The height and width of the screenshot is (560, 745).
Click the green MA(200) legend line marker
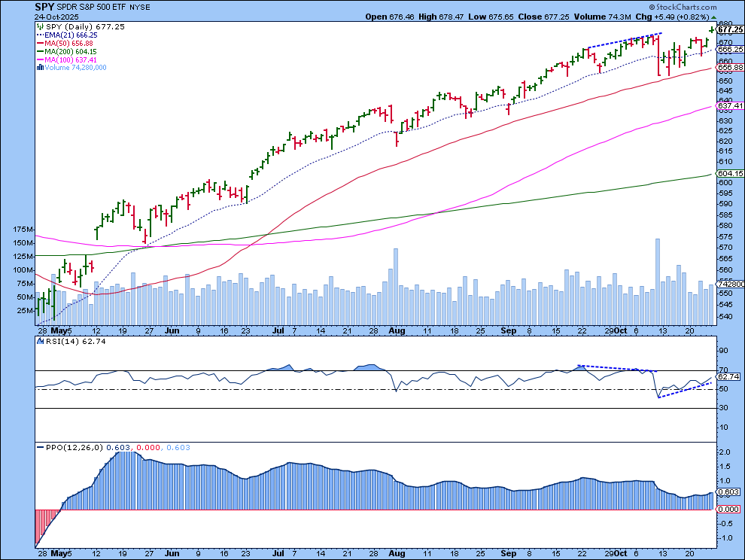39,51
